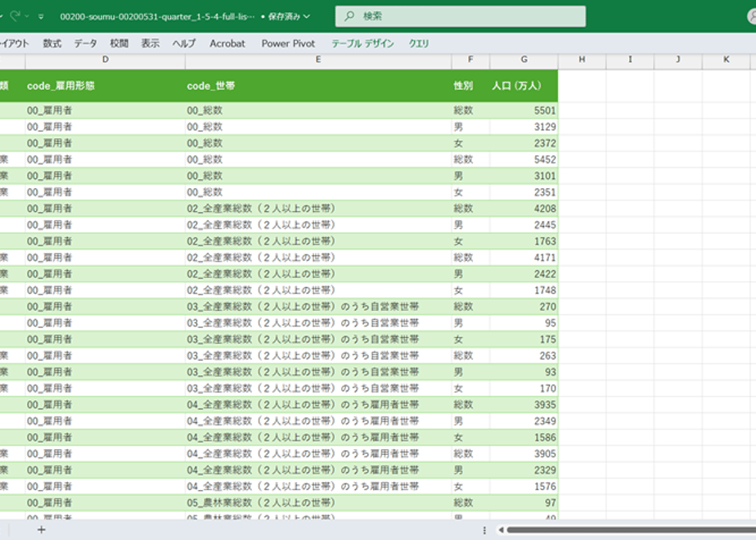Click the 人口 (万人) table header cell
The width and height of the screenshot is (756, 540).
tap(524, 86)
